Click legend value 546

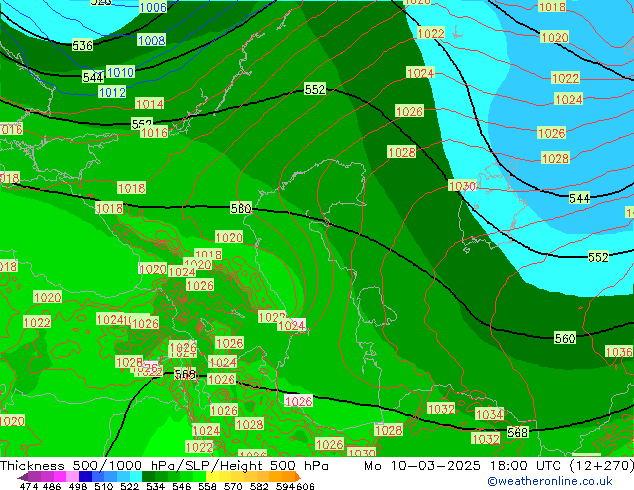click(x=181, y=486)
